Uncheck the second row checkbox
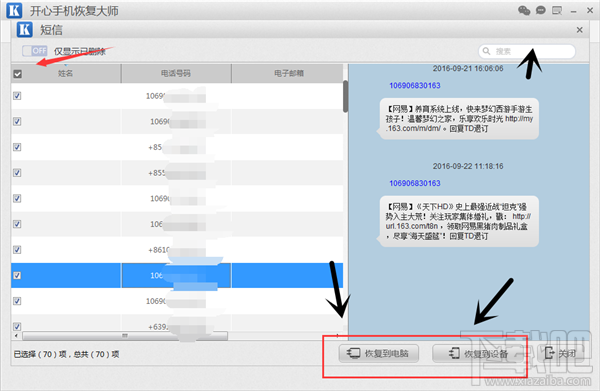 [x=17, y=121]
